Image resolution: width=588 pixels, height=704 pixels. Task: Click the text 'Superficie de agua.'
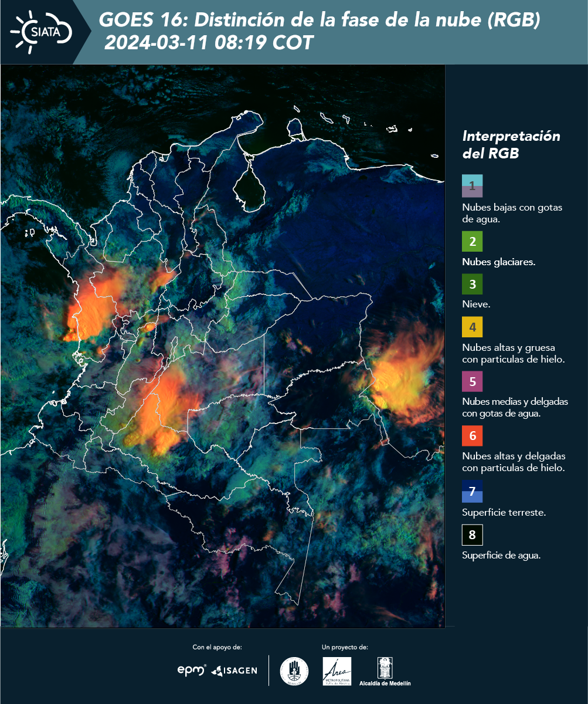[x=501, y=556]
